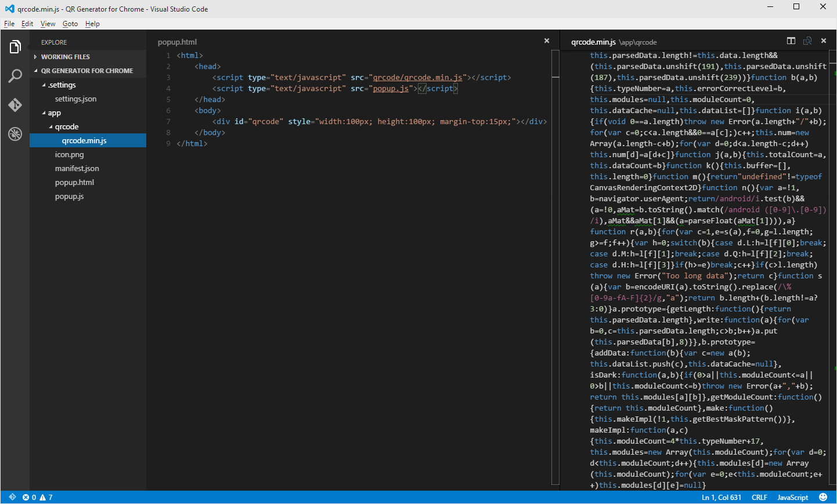
Task: Click the show preview icon
Action: click(807, 41)
